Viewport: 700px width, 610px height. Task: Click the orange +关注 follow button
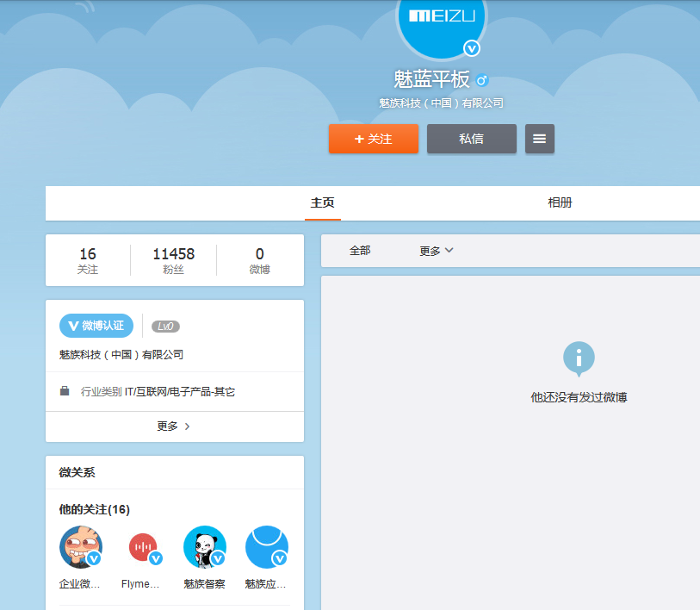point(373,139)
